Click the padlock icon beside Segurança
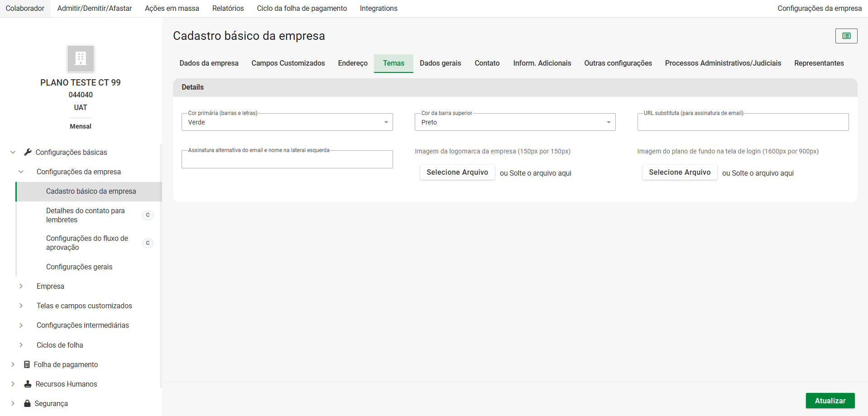This screenshot has width=868, height=416. [28, 403]
